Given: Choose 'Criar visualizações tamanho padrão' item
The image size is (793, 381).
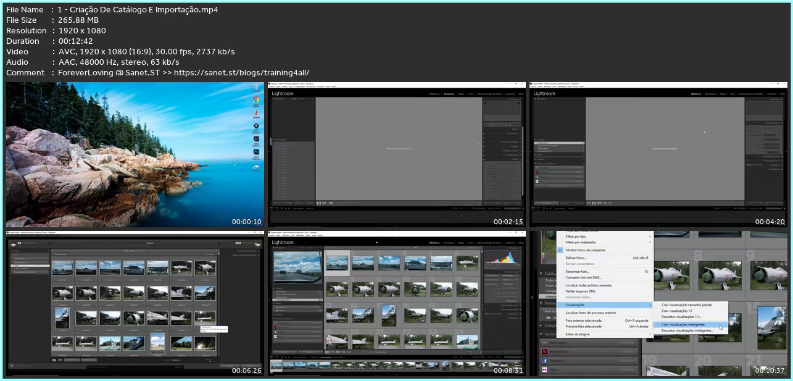Looking at the screenshot, I should pos(687,305).
